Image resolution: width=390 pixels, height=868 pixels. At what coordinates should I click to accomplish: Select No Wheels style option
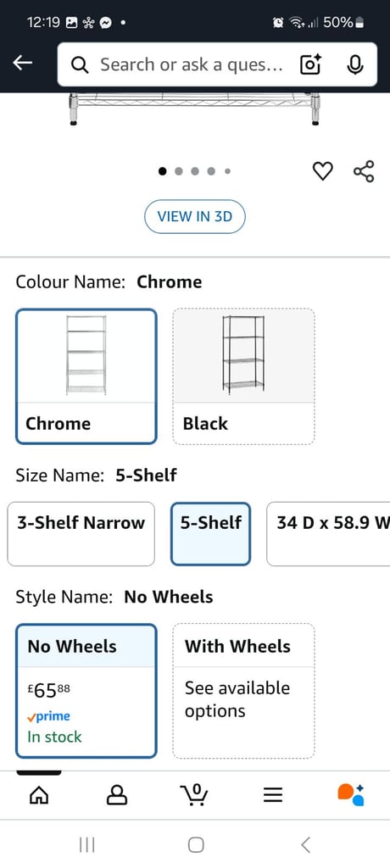[x=86, y=691]
